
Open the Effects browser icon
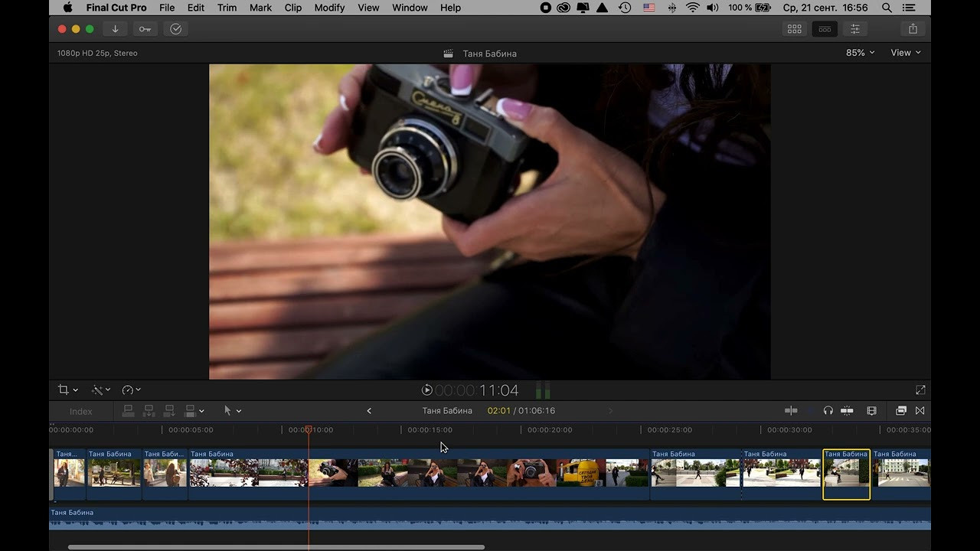click(x=901, y=411)
